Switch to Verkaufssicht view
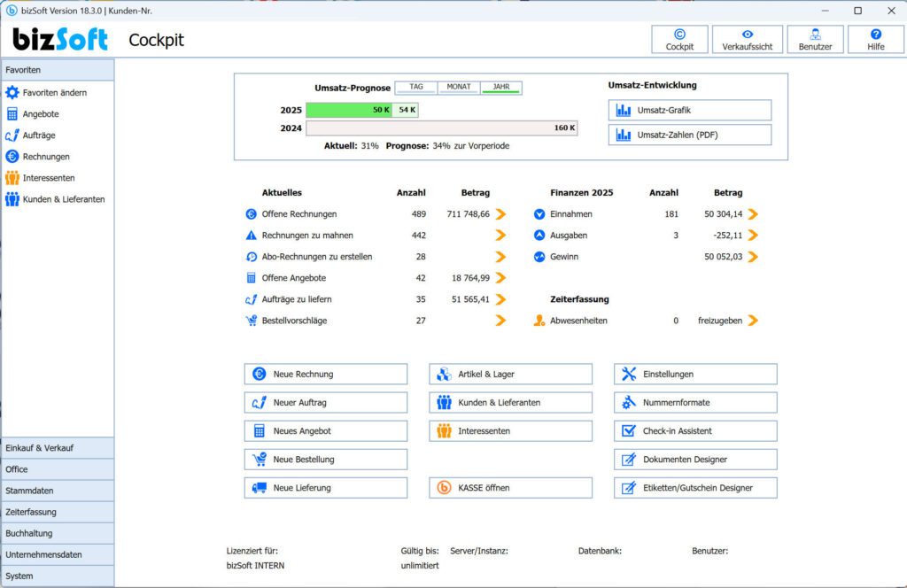This screenshot has height=588, width=907. [x=747, y=40]
